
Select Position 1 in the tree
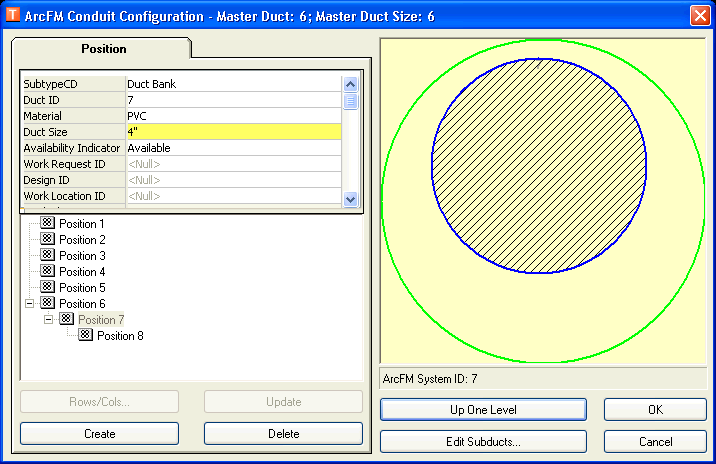coord(82,224)
